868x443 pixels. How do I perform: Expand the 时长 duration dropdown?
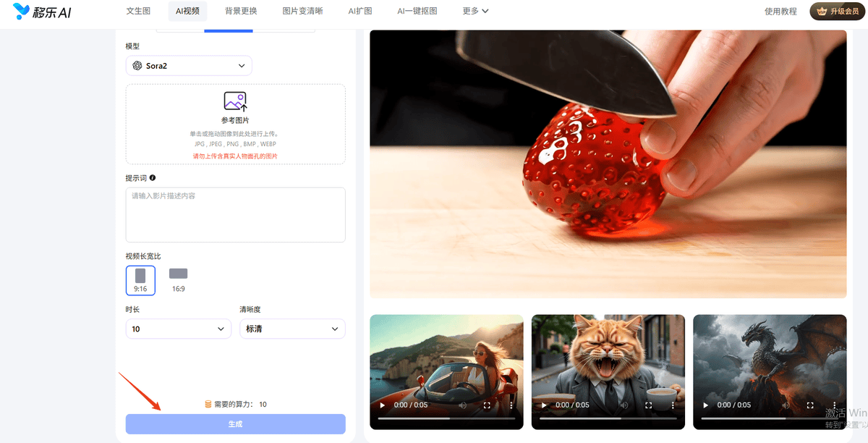click(x=178, y=329)
